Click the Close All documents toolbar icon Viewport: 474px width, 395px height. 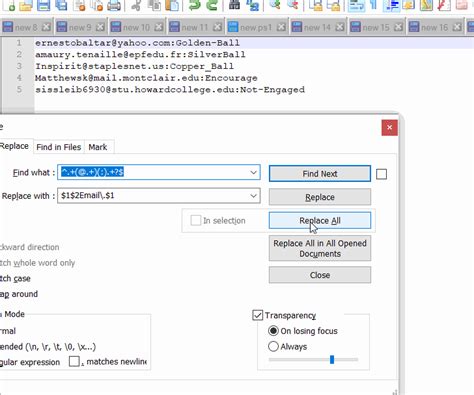coord(97,5)
